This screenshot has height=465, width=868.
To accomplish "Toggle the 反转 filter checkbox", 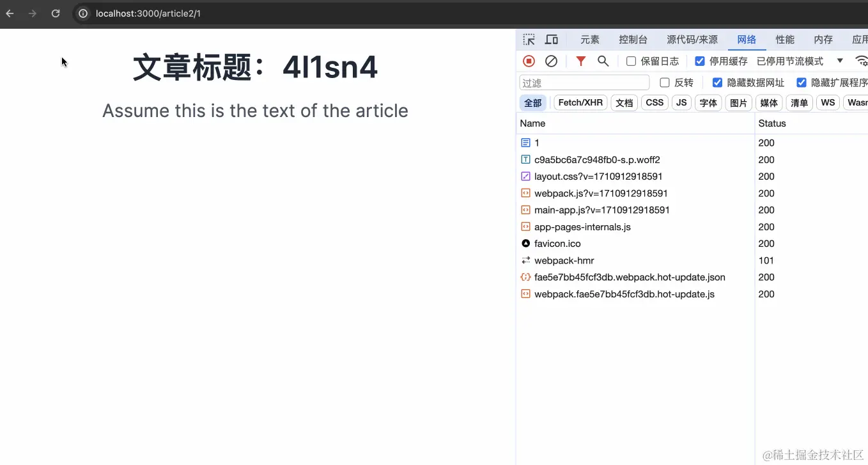I will click(x=665, y=82).
